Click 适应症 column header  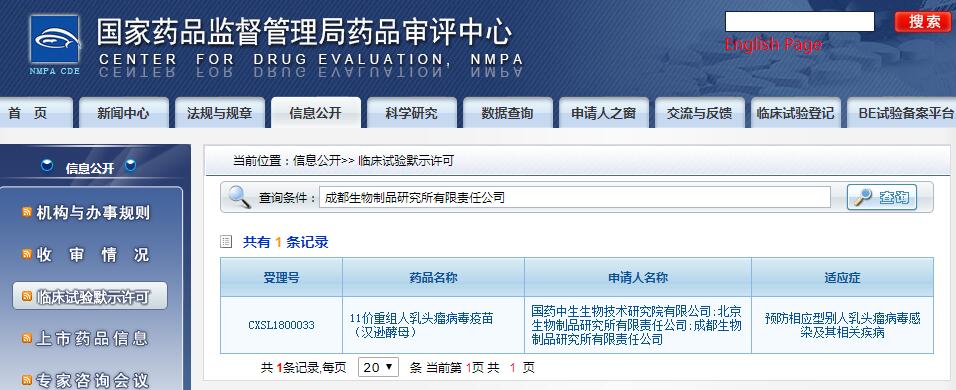click(843, 278)
